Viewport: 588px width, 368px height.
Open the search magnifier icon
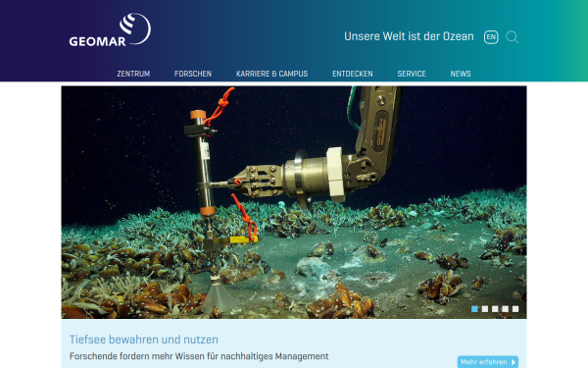coord(512,37)
